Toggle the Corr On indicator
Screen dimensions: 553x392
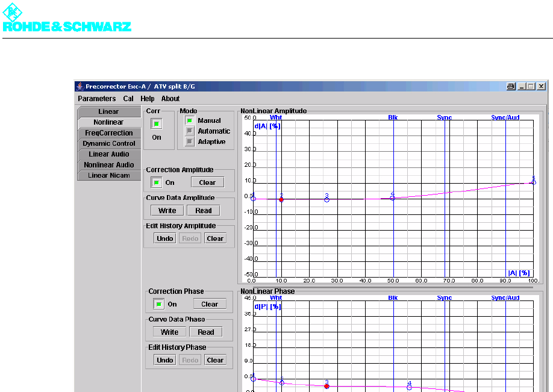(156, 123)
